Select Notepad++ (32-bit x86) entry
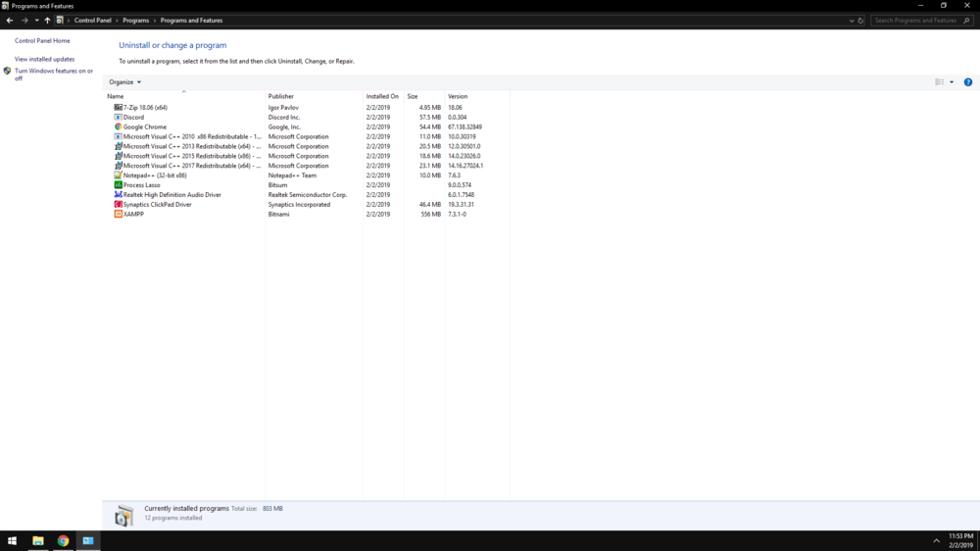Viewport: 980px width, 551px height. coord(155,175)
